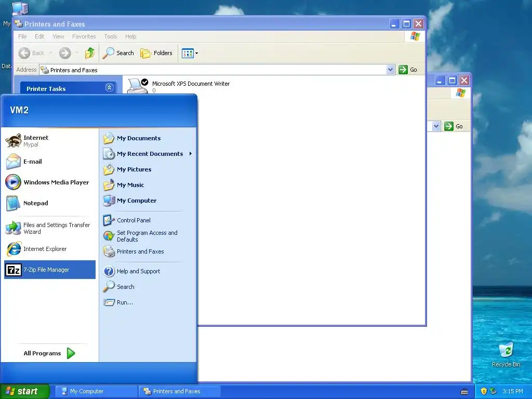Image resolution: width=532 pixels, height=399 pixels.
Task: Expand address dropdown in My Computer window
Action: (436, 126)
